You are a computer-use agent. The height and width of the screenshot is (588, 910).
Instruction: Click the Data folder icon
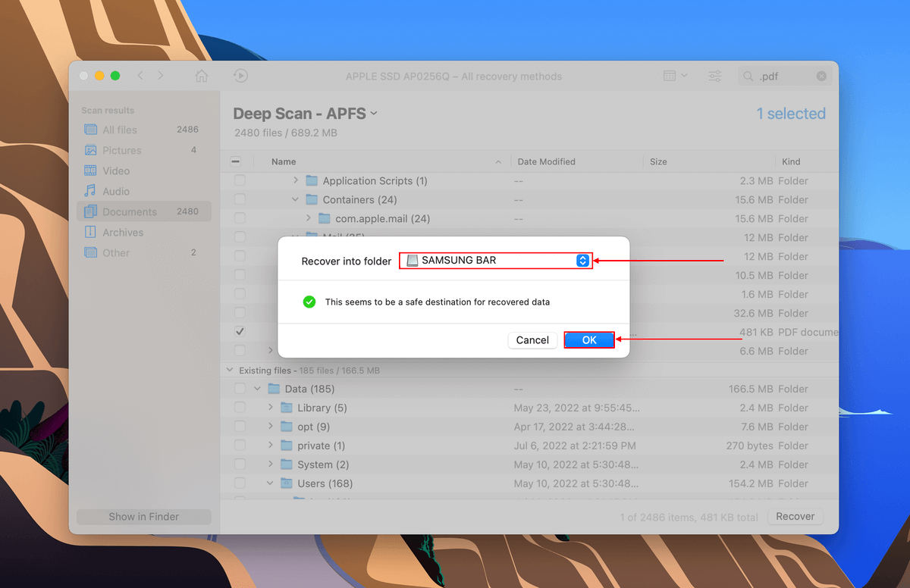pyautogui.click(x=274, y=389)
